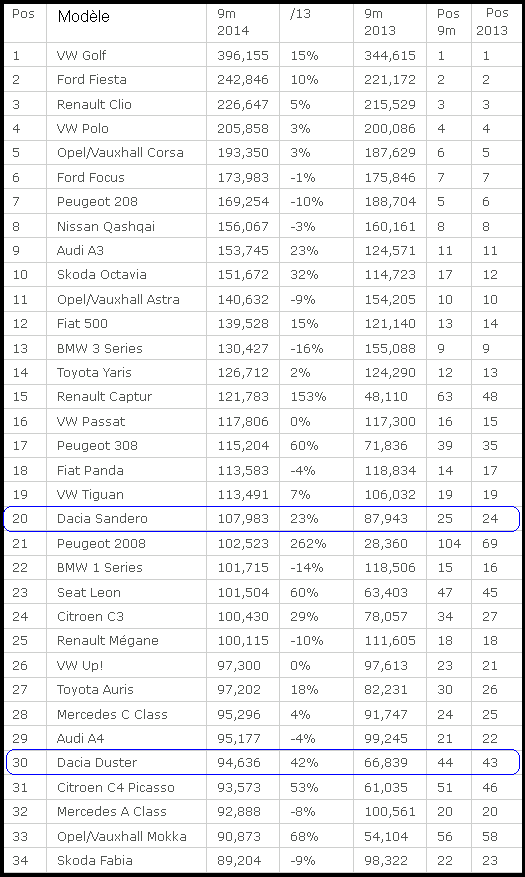Viewport: 525px width, 877px height.
Task: Select Peugeot 2008 growth value 262%
Action: click(308, 543)
